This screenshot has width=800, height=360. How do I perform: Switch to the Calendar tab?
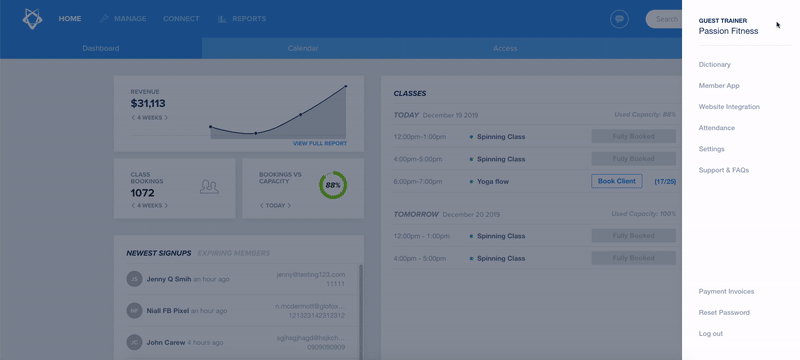(x=303, y=48)
